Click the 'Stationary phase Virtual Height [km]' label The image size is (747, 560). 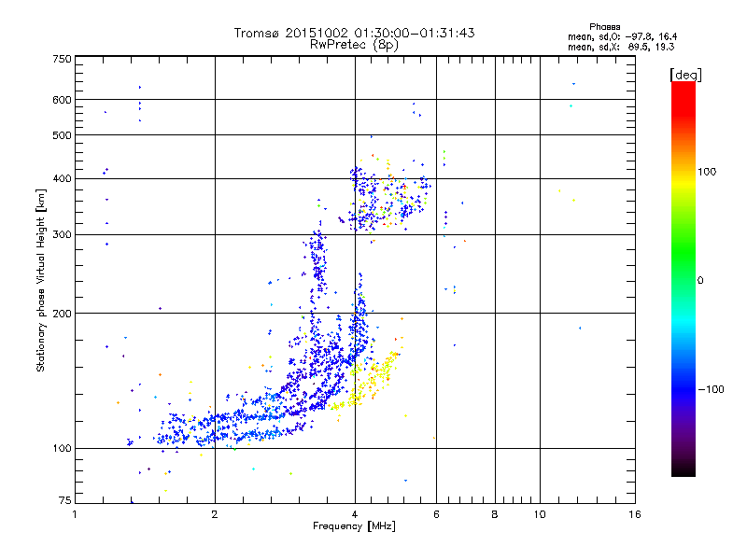pos(41,281)
